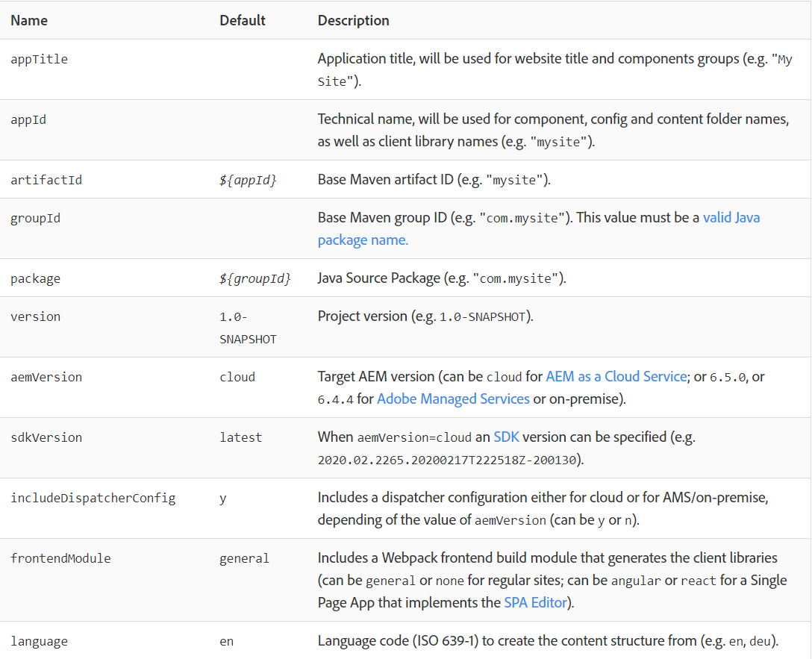Select the includeDispatcherConfig parameter name
The height and width of the screenshot is (659, 812).
[93, 498]
